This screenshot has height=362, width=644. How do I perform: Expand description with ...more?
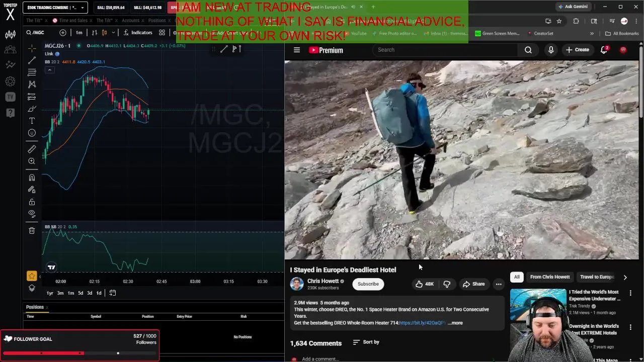pos(455,323)
